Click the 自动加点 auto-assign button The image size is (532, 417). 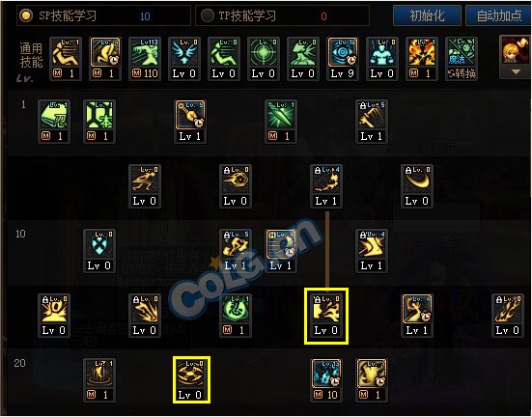click(x=498, y=15)
